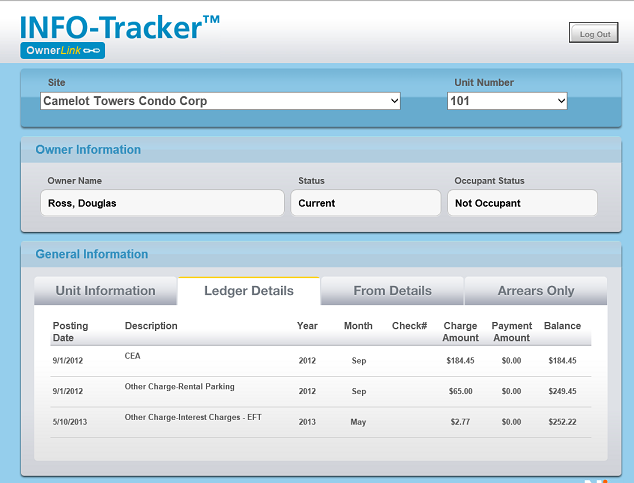Screen dimensions: 634x483
Task: Click the Status field showing Current
Action: 366,203
